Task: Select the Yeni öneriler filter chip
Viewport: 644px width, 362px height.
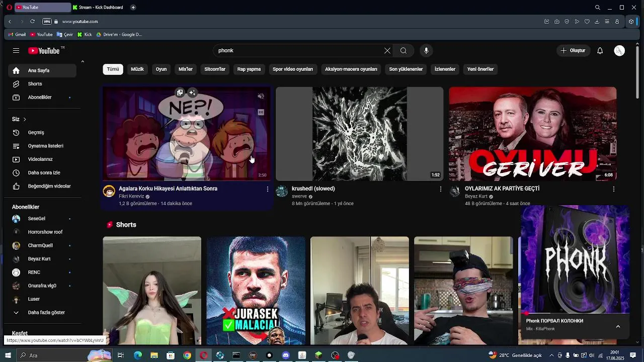Action: point(480,69)
